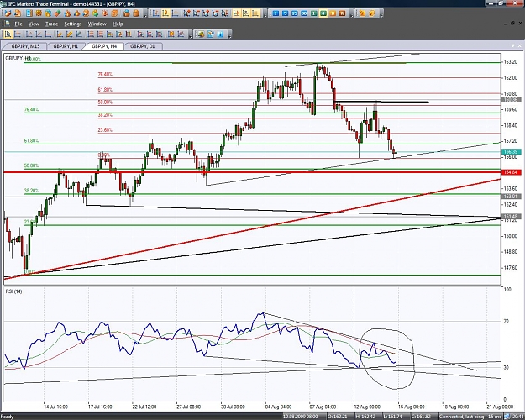Restore the inner chart window button
525x420 pixels.
[x=512, y=24]
